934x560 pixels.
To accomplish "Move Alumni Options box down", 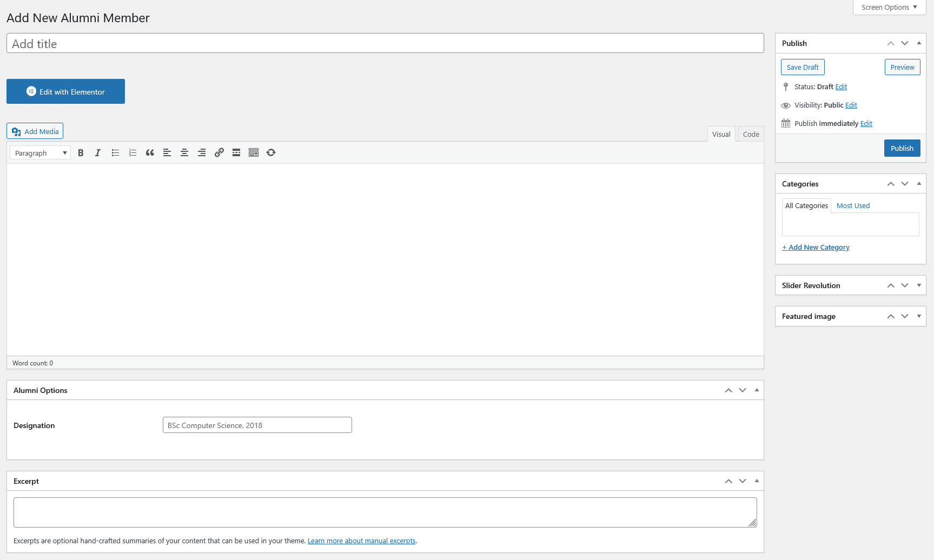I will pos(743,390).
